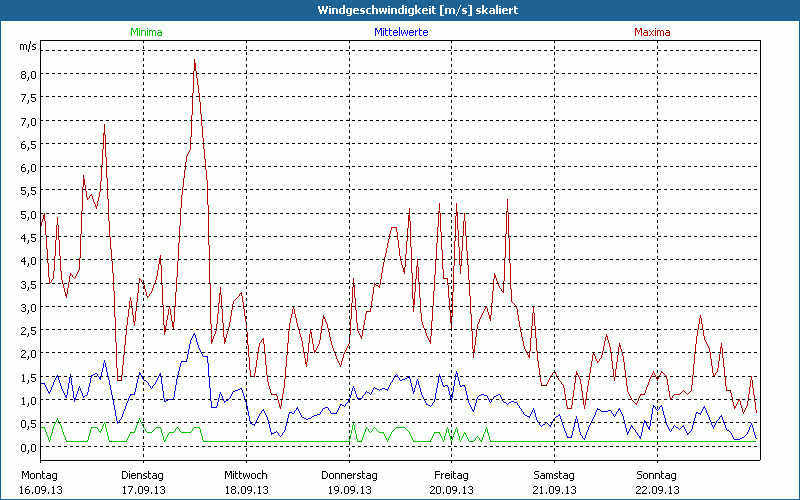800x500 pixels.
Task: Select the 8,0 y-axis tick label
Action: click(x=28, y=74)
